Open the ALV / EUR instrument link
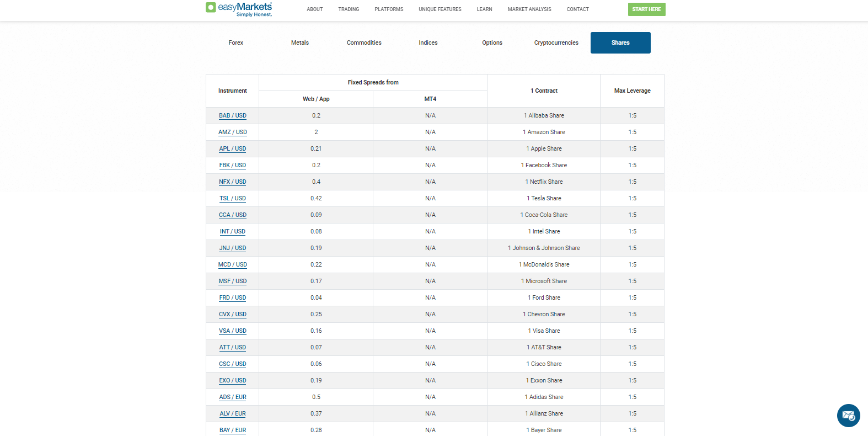The image size is (868, 436). pyautogui.click(x=233, y=414)
